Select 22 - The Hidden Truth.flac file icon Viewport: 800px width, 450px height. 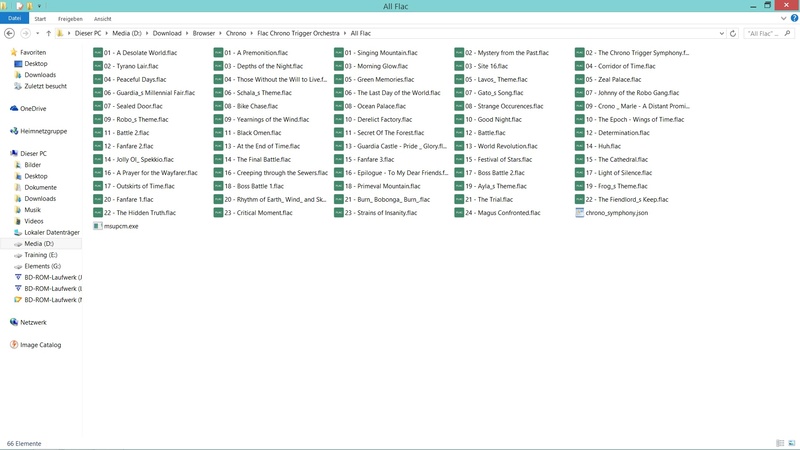coord(98,213)
